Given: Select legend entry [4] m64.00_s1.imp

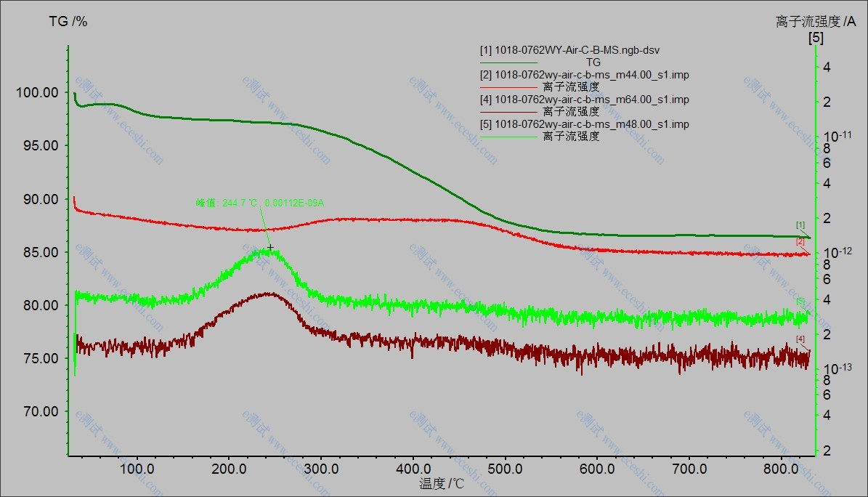Looking at the screenshot, I should [x=584, y=100].
